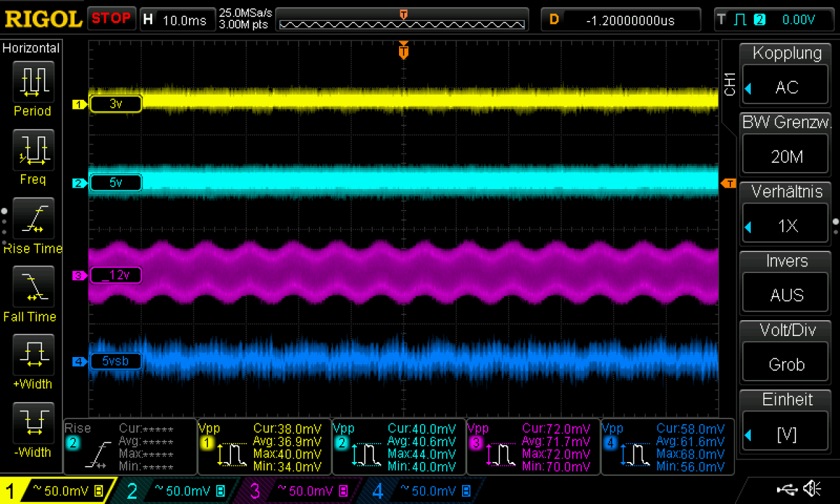Click the Vpp channel 4 measurement readout
The image size is (840, 504).
pos(667,446)
